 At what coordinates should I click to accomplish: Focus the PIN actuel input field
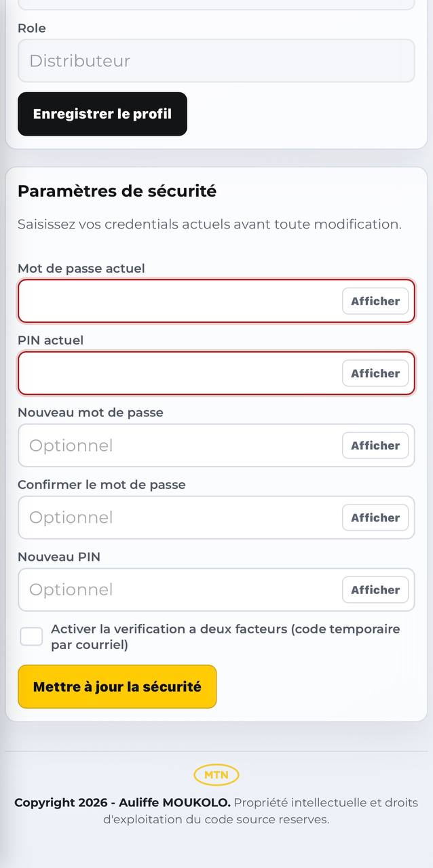(x=216, y=373)
